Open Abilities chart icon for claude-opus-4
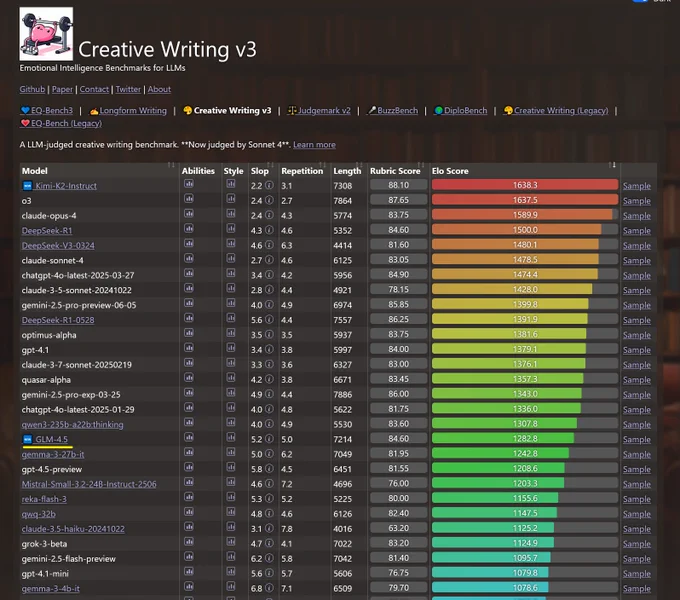Image resolution: width=680 pixels, height=600 pixels. [189, 214]
